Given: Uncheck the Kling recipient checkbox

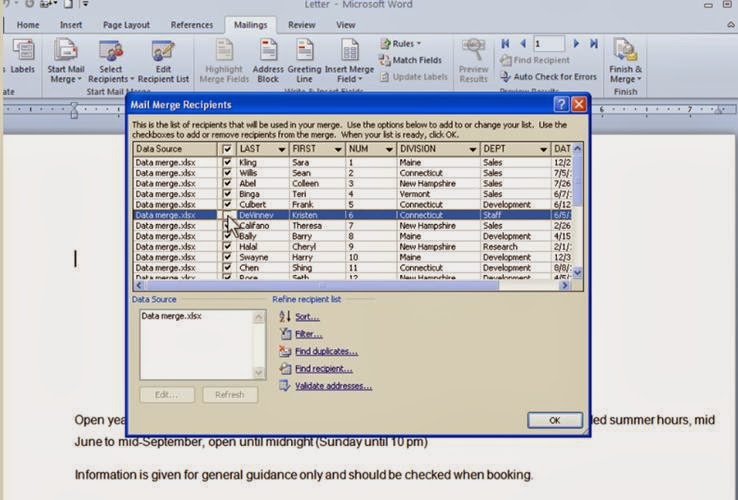Looking at the screenshot, I should click(227, 162).
